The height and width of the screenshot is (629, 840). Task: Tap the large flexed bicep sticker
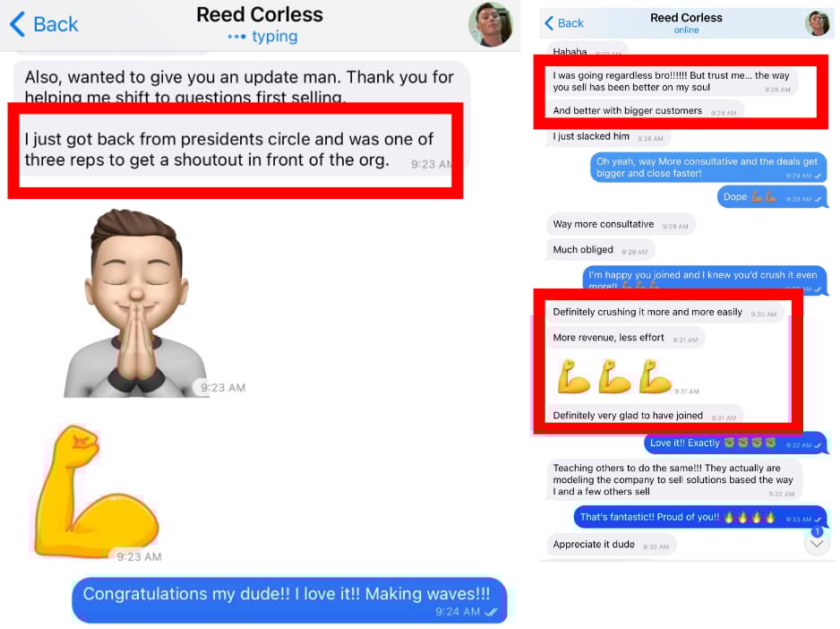95,492
